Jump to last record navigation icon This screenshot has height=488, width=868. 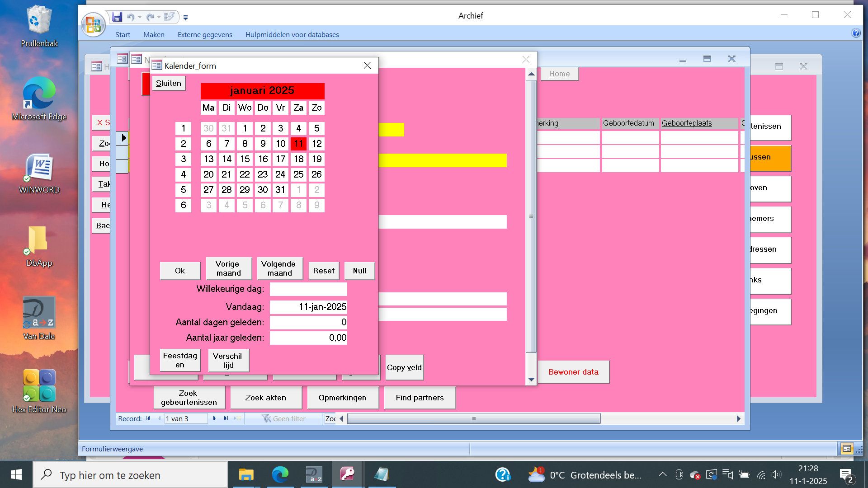coord(226,418)
